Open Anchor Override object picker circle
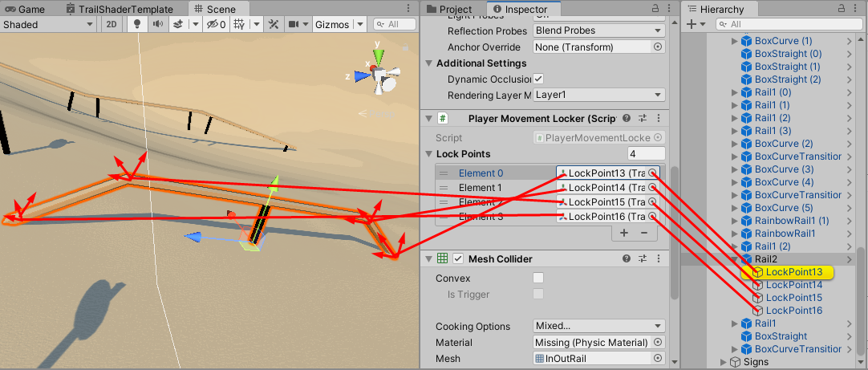Screen dimensions: 868x370 (658, 47)
